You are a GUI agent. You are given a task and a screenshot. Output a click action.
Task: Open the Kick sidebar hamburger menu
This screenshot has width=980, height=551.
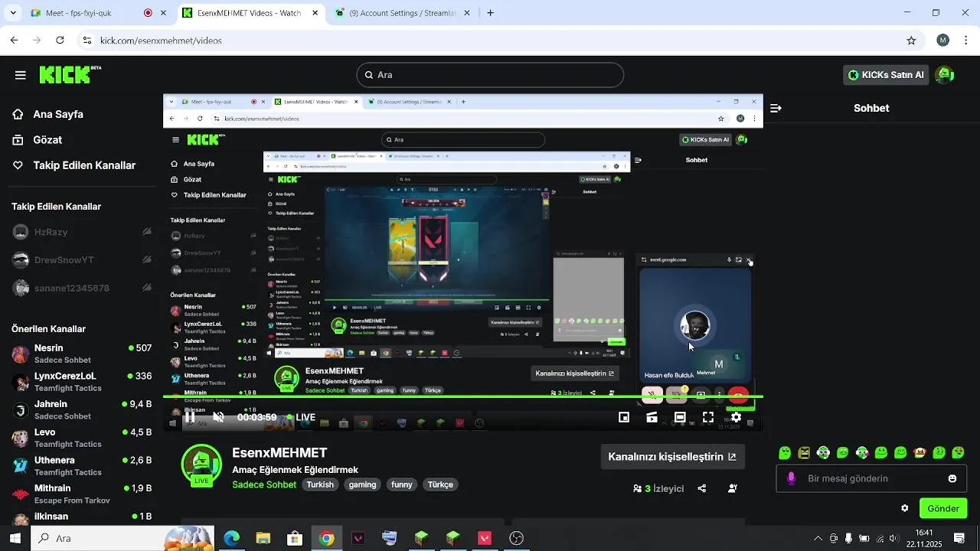21,75
